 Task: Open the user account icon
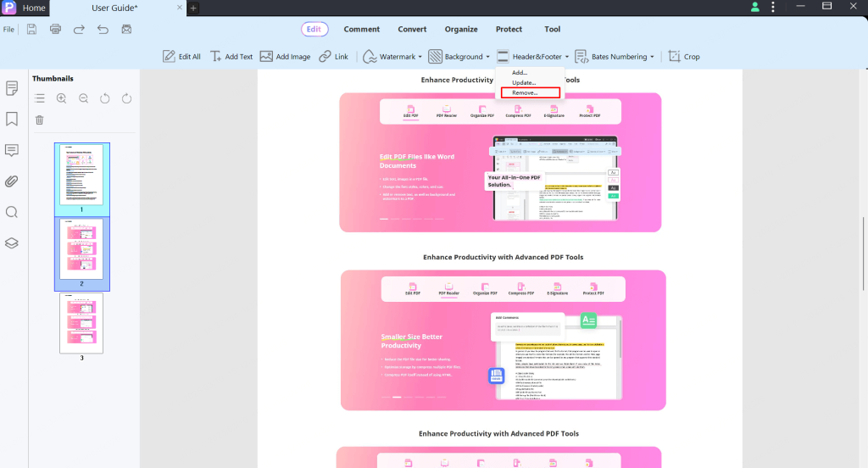click(x=755, y=7)
